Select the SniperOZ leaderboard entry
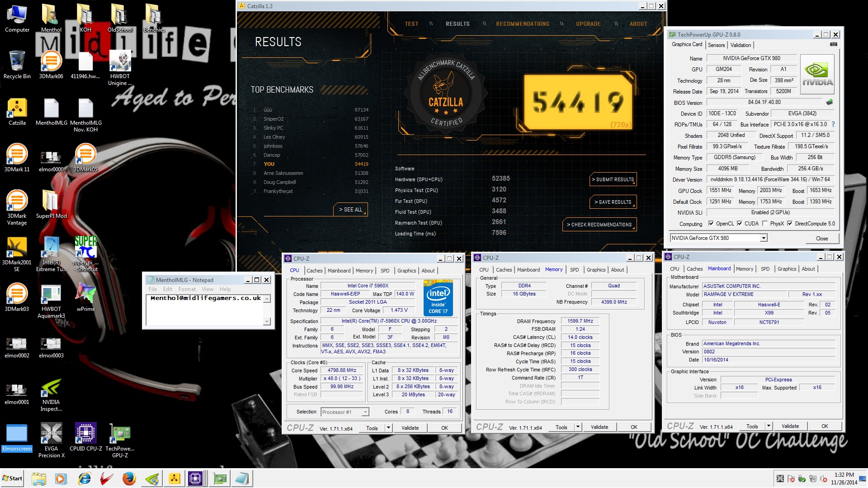 tap(310, 119)
